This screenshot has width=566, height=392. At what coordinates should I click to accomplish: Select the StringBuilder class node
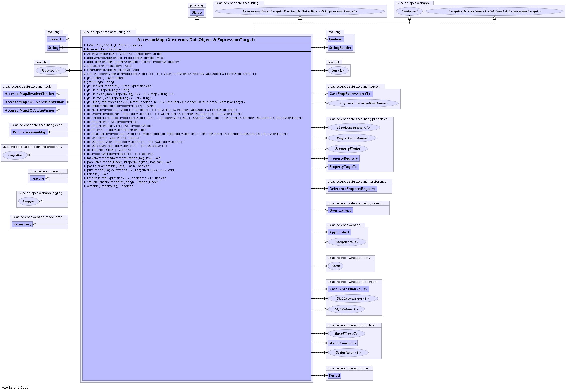(x=340, y=48)
